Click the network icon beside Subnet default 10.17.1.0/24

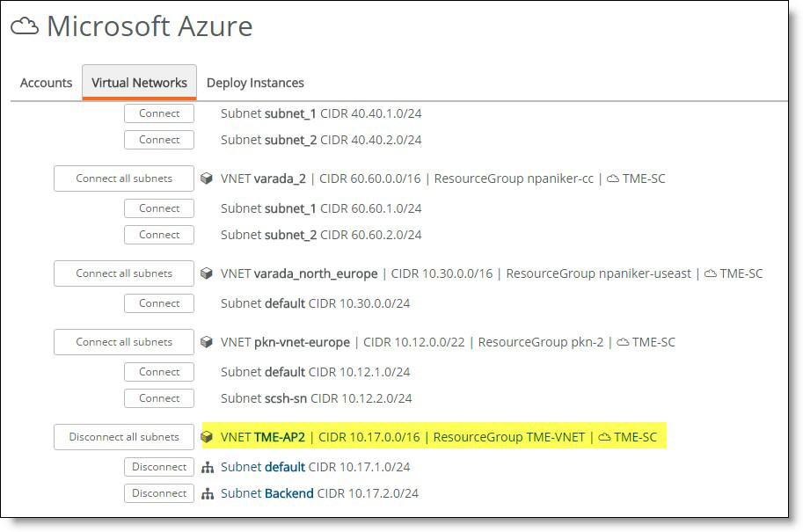208,467
